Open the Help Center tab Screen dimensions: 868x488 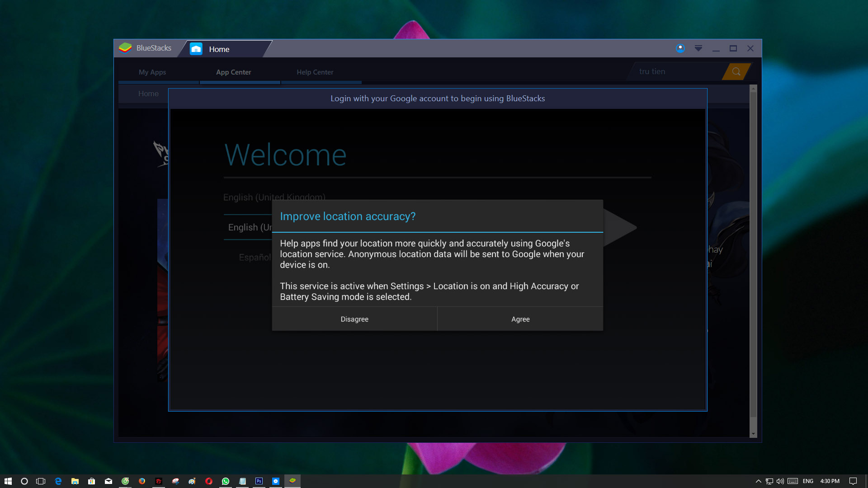(315, 72)
